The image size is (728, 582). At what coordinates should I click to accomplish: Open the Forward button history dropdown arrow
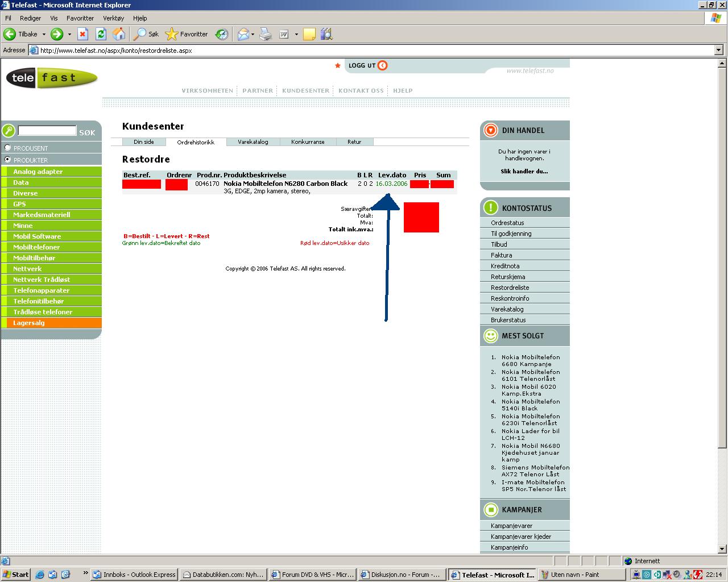(x=69, y=34)
